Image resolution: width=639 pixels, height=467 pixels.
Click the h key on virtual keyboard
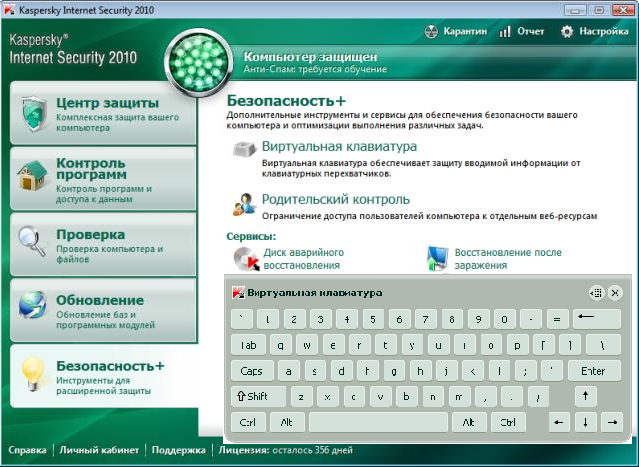pyautogui.click(x=420, y=371)
